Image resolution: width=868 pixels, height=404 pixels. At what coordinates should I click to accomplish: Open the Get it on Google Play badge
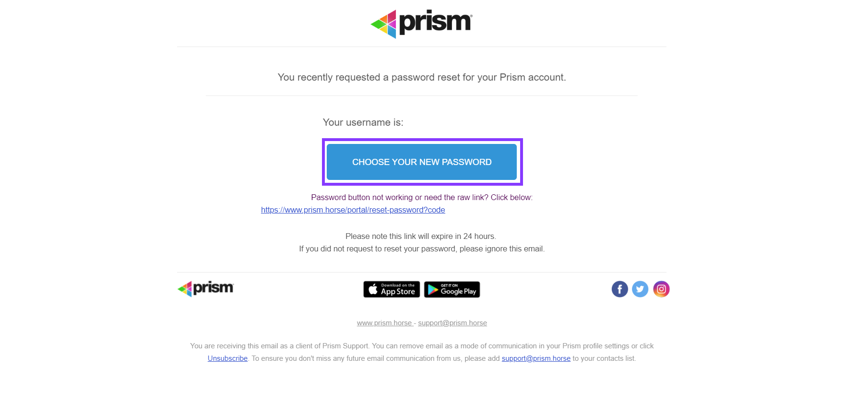tap(452, 289)
